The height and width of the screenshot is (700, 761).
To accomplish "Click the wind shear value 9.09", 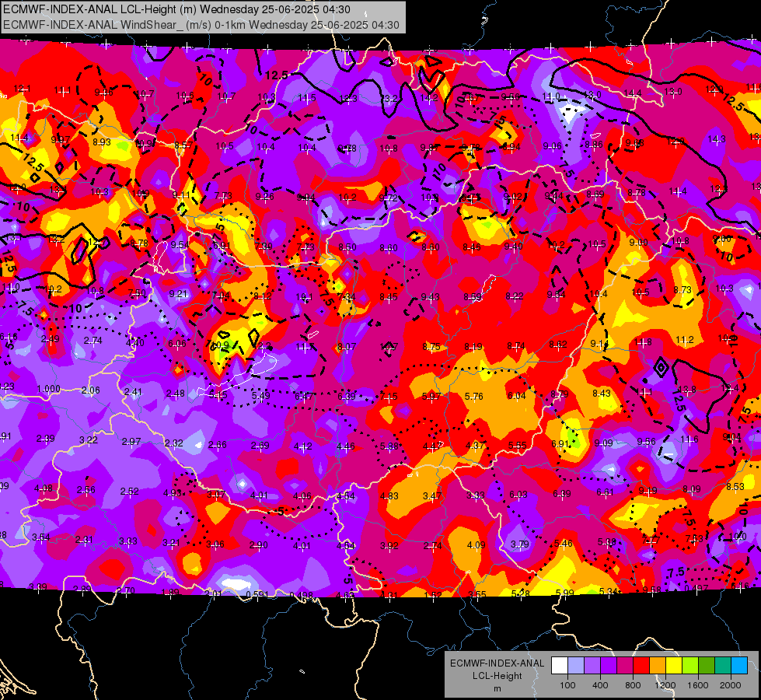I will pos(603,443).
